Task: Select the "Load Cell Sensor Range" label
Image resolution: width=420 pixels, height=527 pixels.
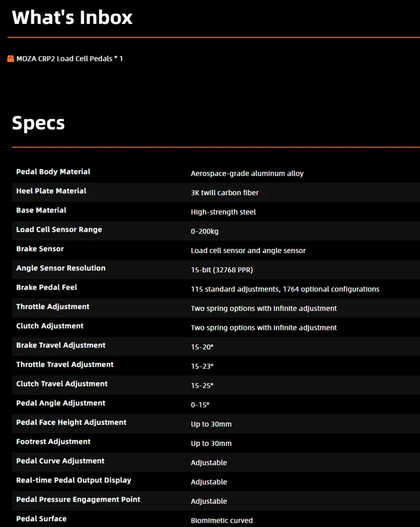Action: [59, 230]
